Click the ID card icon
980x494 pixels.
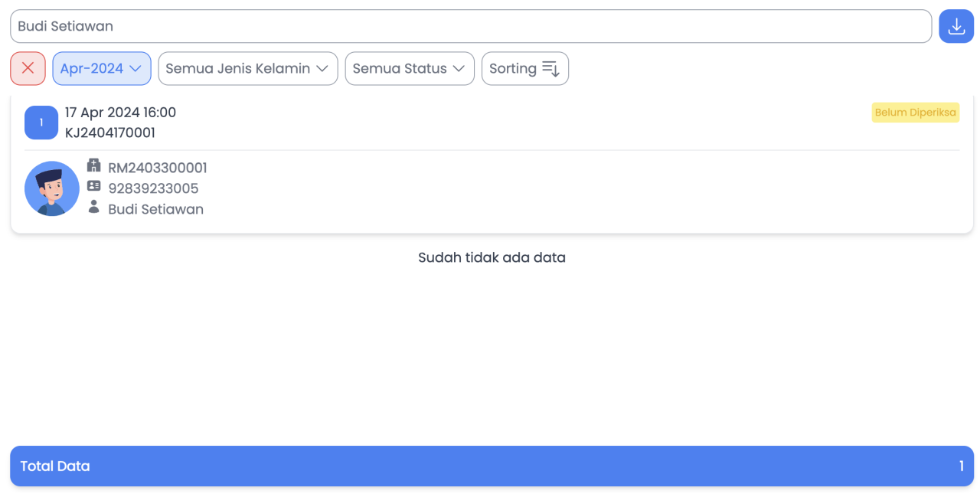[x=94, y=186]
